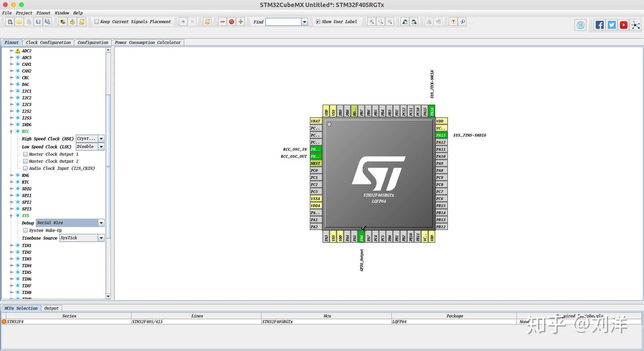This screenshot has height=351, width=644.
Task: Toggle the Show User Label checkbox
Action: pos(318,21)
